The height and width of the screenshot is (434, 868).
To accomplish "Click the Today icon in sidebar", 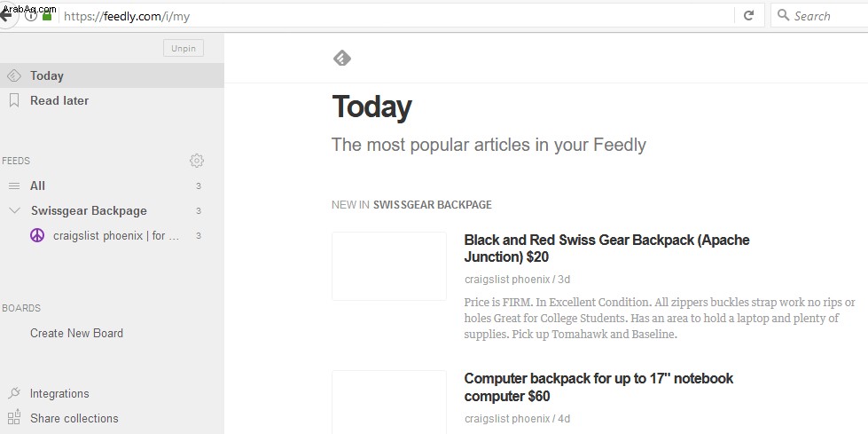I will [x=14, y=75].
